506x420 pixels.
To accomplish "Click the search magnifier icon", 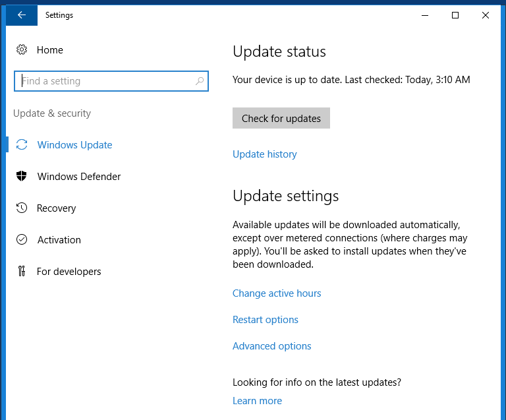I will click(200, 80).
